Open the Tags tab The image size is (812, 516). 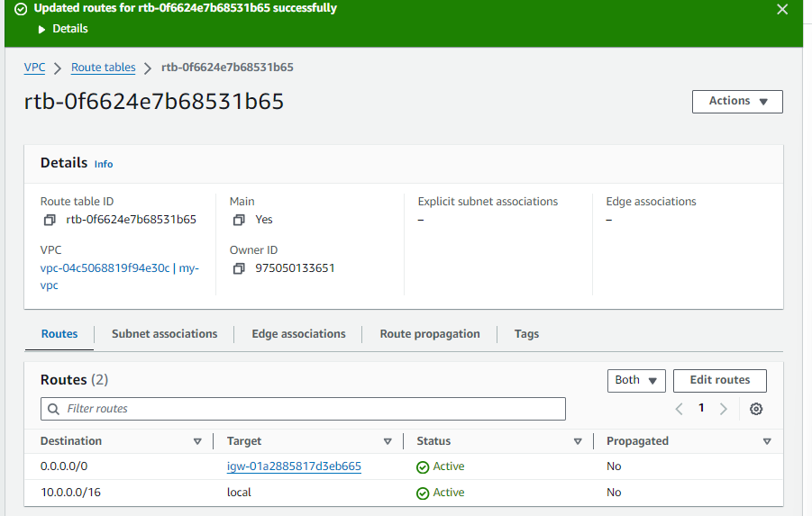point(526,334)
